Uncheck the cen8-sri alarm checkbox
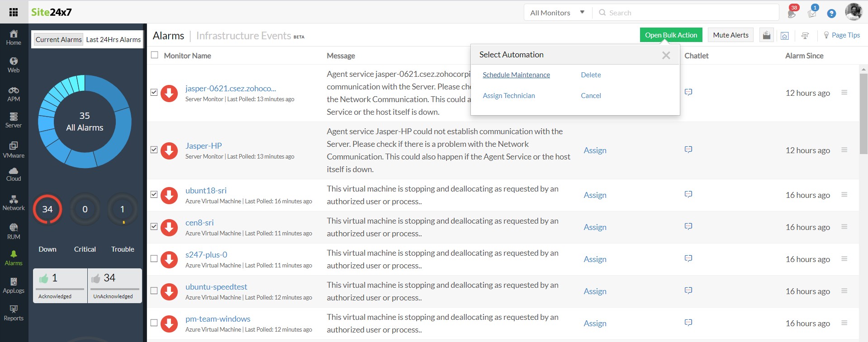868x342 pixels. click(x=154, y=227)
